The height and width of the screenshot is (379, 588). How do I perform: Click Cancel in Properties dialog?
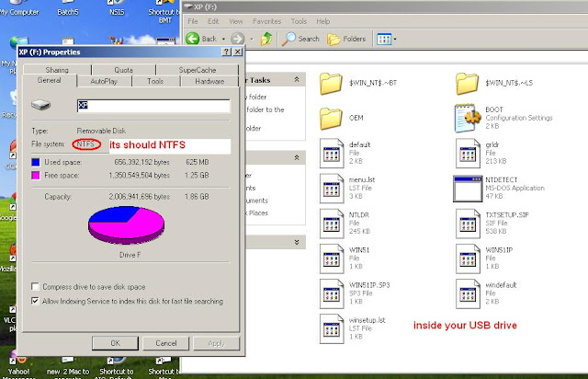[x=165, y=343]
